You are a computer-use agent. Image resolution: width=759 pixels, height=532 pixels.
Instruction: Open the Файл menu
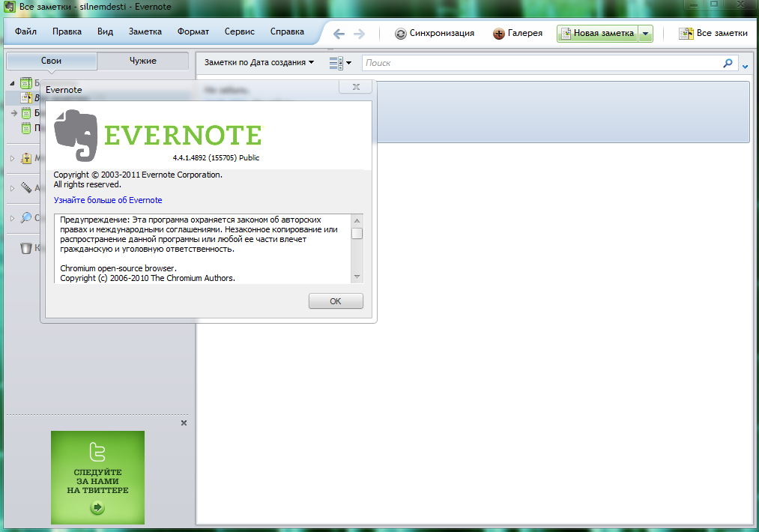point(25,31)
